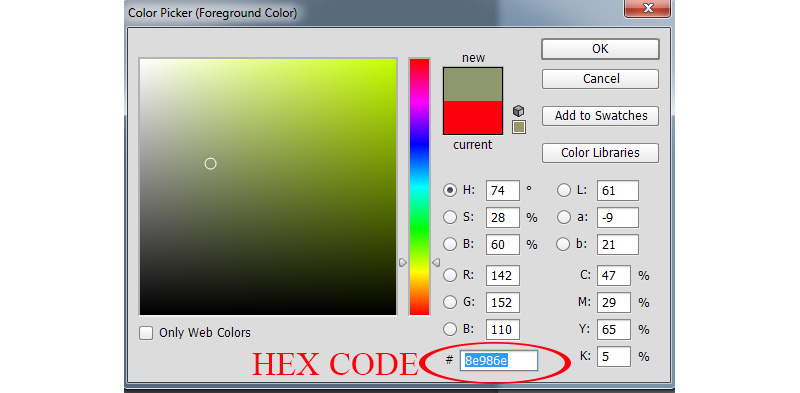
Task: Select the B blue radio button
Action: 450,330
